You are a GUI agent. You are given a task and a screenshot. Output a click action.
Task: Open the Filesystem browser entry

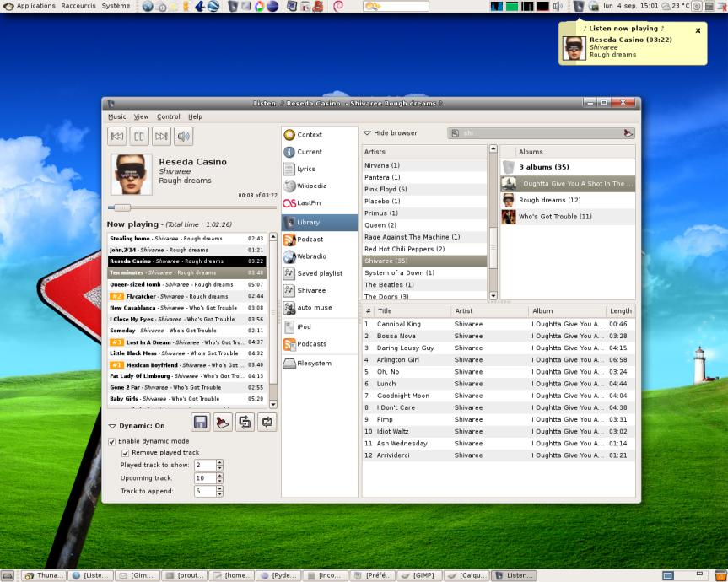coord(320,363)
